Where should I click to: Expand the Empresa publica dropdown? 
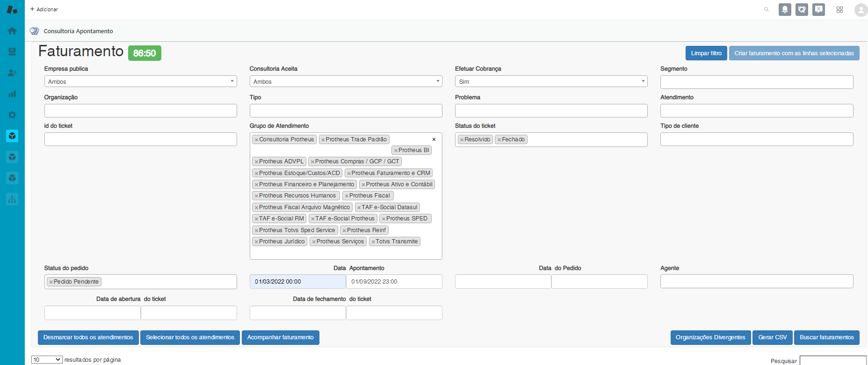tap(140, 81)
